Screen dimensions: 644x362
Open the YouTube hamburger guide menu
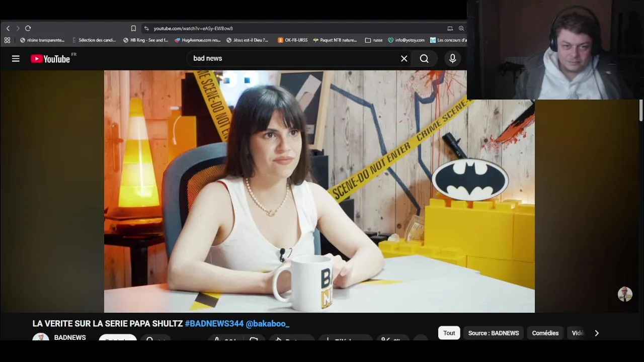pos(16,59)
